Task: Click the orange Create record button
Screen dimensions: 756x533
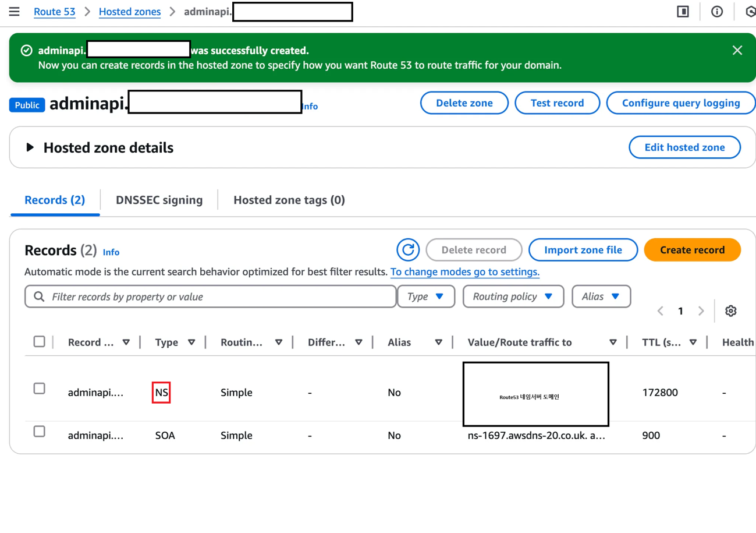Action: tap(693, 250)
